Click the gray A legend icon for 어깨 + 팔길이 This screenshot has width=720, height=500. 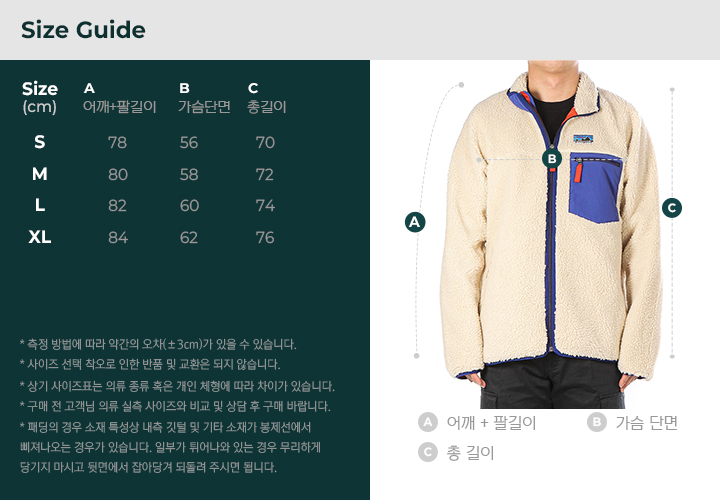[428, 422]
